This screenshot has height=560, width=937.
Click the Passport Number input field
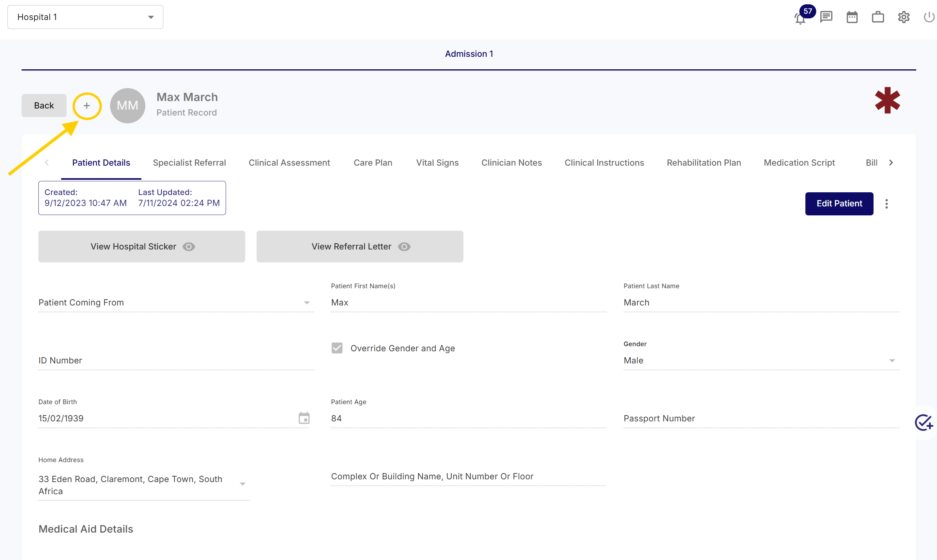761,418
